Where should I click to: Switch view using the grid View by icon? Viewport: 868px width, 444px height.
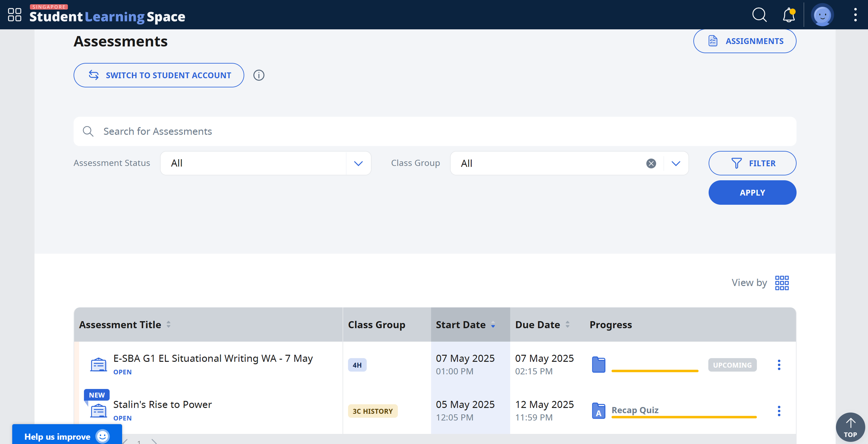point(782,283)
